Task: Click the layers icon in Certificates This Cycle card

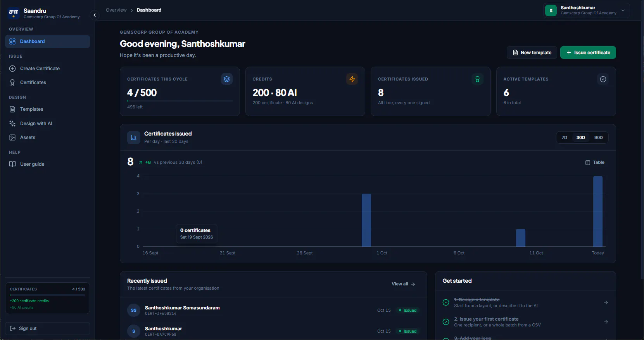Action: pos(227,79)
